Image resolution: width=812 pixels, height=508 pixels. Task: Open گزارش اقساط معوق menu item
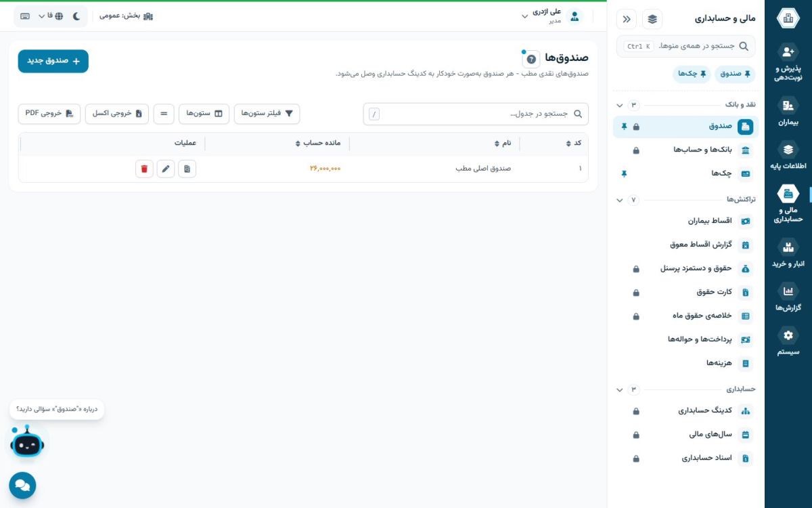(686, 245)
